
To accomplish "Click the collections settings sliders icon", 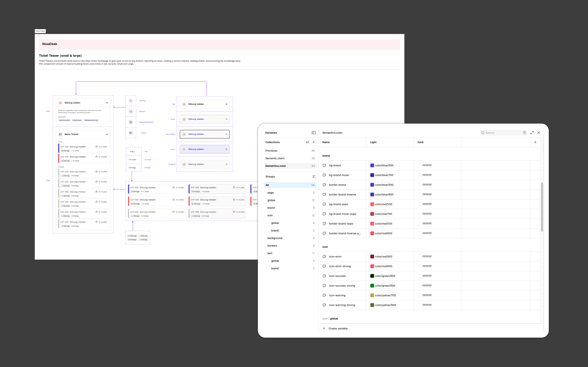I will click(307, 142).
